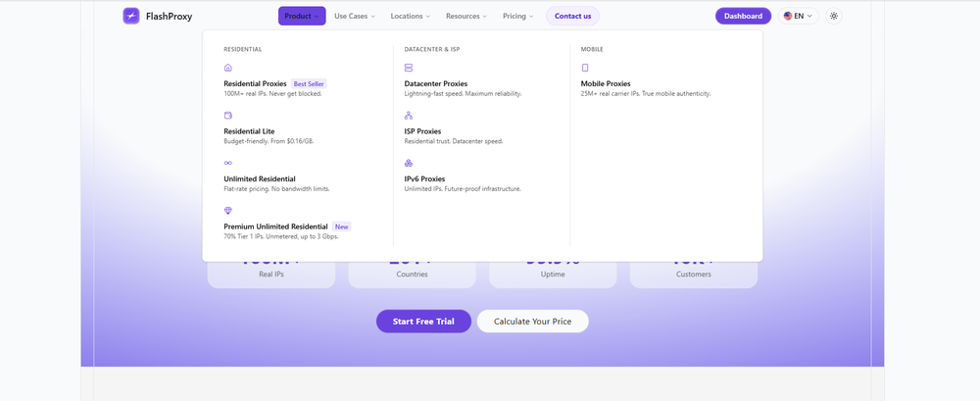980x401 pixels.
Task: Open the Dashboard button
Action: pyautogui.click(x=743, y=17)
